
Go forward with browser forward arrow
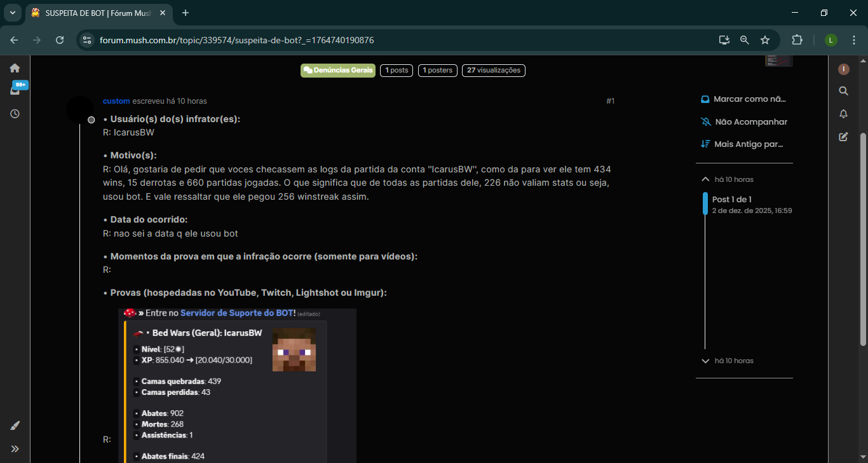pyautogui.click(x=37, y=40)
